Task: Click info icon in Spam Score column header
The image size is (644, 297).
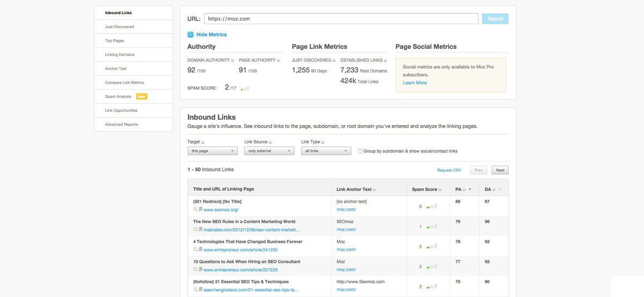Action: click(441, 189)
